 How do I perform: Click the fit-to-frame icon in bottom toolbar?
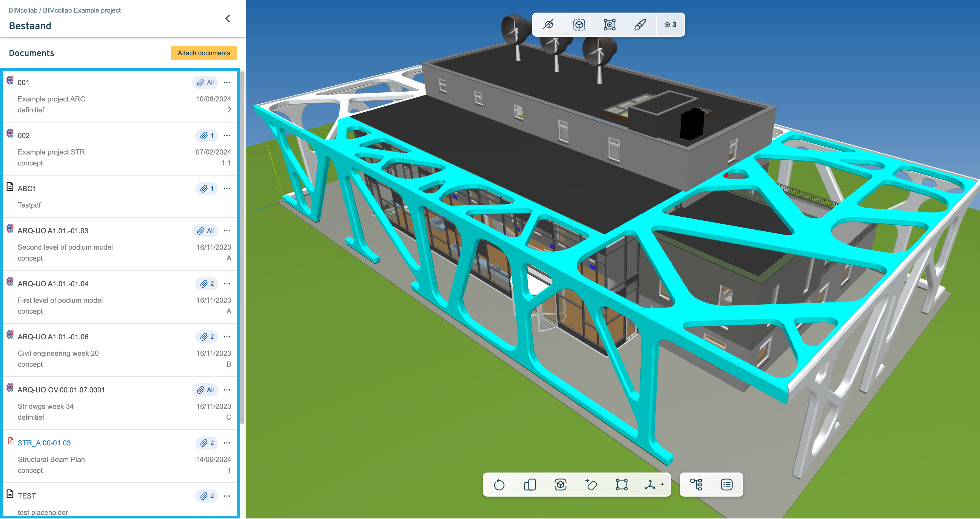622,485
